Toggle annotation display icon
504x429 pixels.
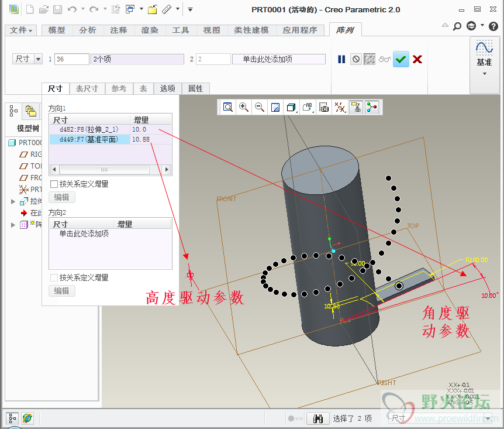[356, 107]
